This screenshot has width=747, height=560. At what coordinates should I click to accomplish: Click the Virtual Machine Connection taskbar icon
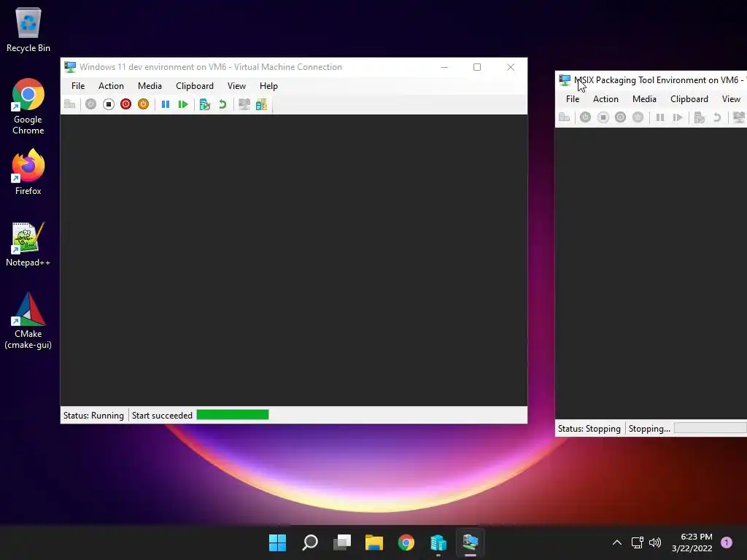(471, 542)
